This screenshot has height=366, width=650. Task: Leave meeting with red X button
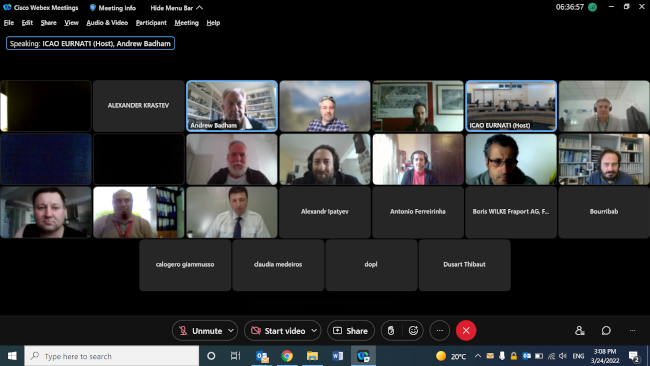(466, 330)
